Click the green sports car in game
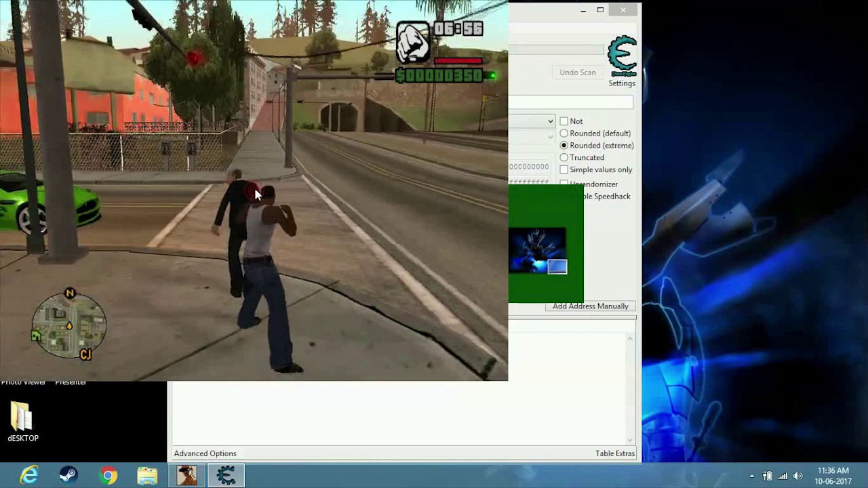Viewport: 868px width, 488px height. [x=50, y=203]
